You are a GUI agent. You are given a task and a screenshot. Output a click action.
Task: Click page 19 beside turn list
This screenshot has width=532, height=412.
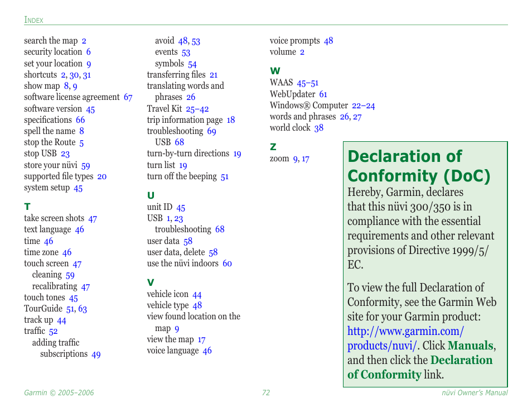click(x=183, y=165)
